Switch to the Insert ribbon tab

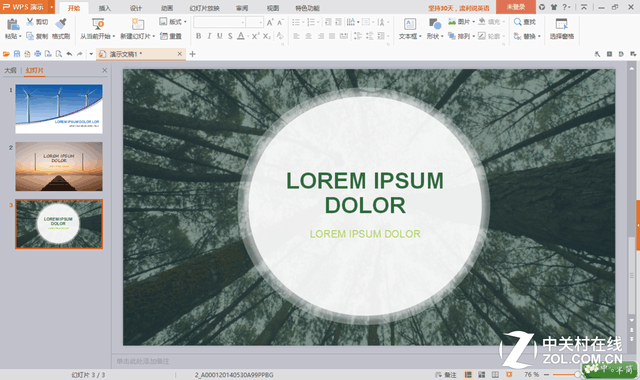[x=104, y=8]
